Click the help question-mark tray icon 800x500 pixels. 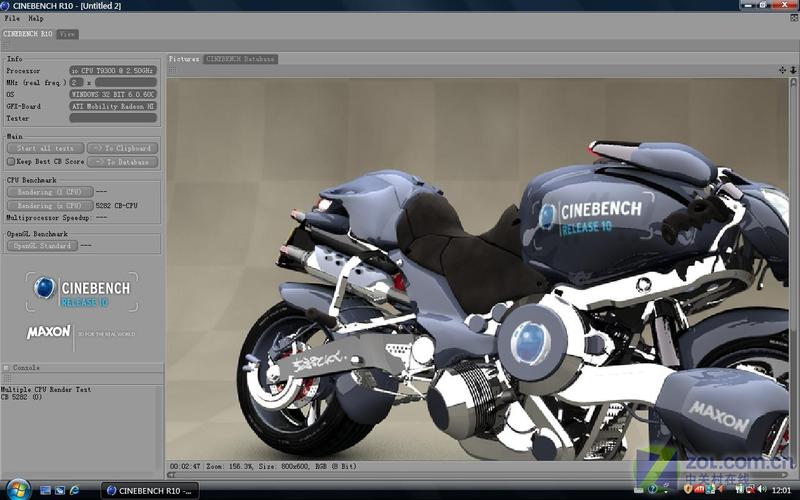click(653, 490)
